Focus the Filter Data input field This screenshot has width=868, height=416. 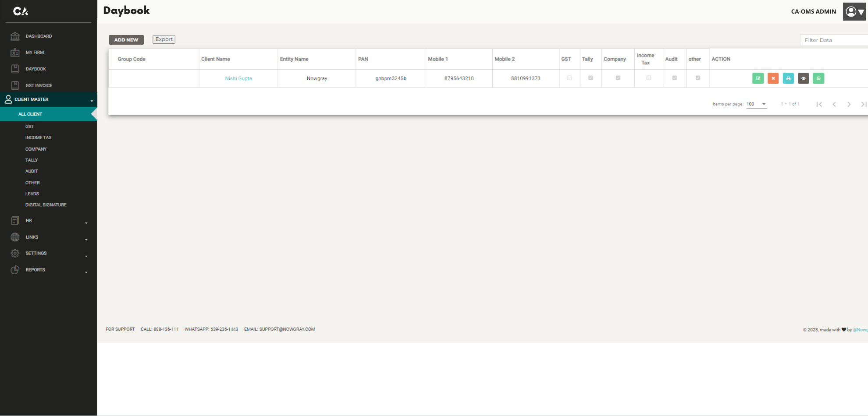834,40
